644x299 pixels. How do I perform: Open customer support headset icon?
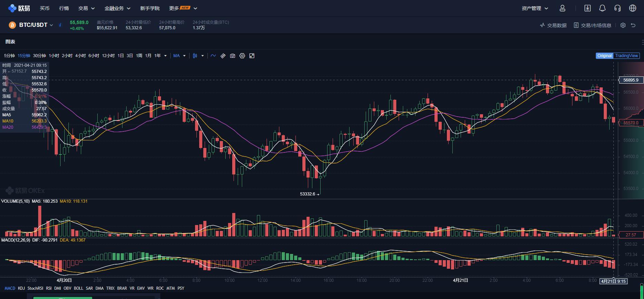618,8
